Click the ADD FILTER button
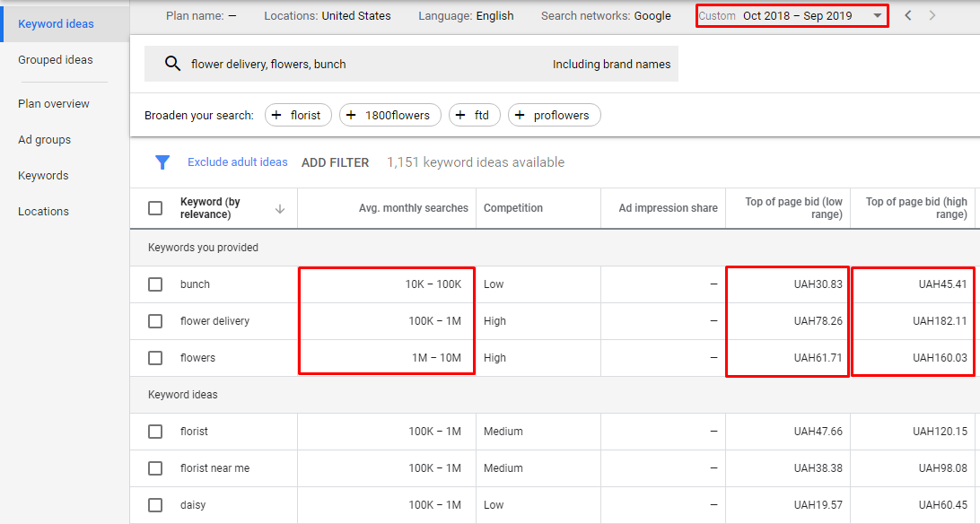Screen dimensions: 980x524 pos(335,162)
